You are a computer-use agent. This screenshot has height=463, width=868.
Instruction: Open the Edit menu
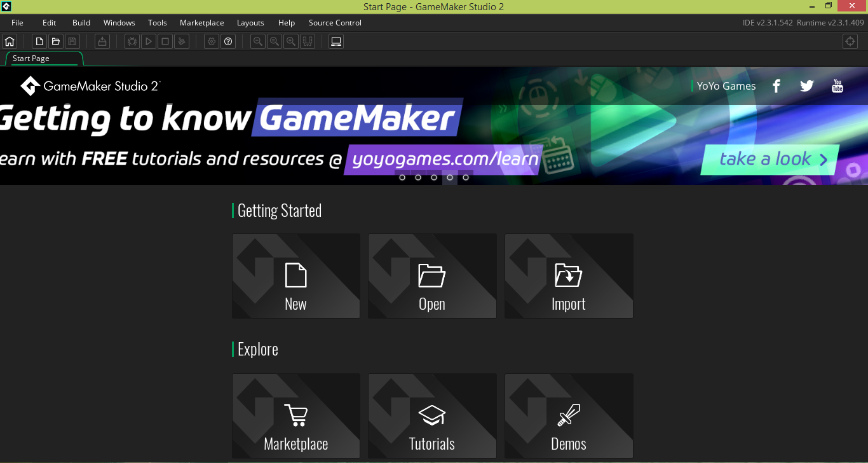(50, 23)
